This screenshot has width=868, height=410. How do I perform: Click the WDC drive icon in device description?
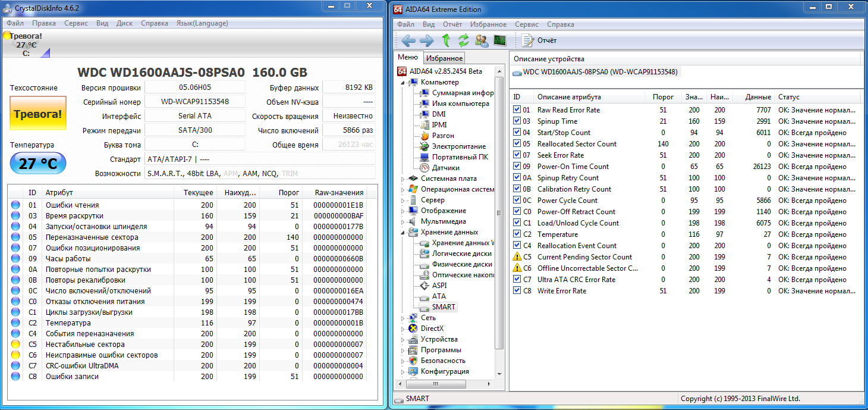[517, 73]
